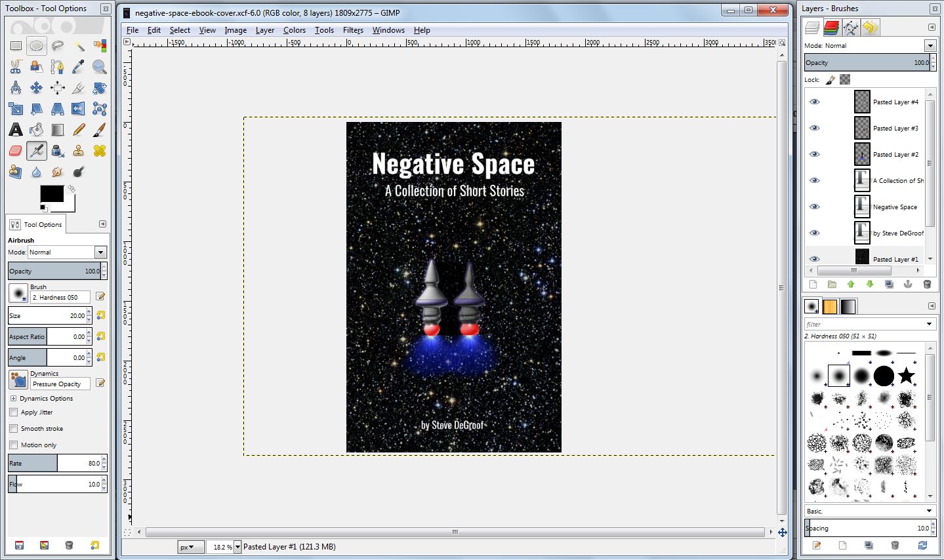Image resolution: width=944 pixels, height=560 pixels.
Task: Pick the Fuzzy Select magic wand tool
Action: click(79, 46)
